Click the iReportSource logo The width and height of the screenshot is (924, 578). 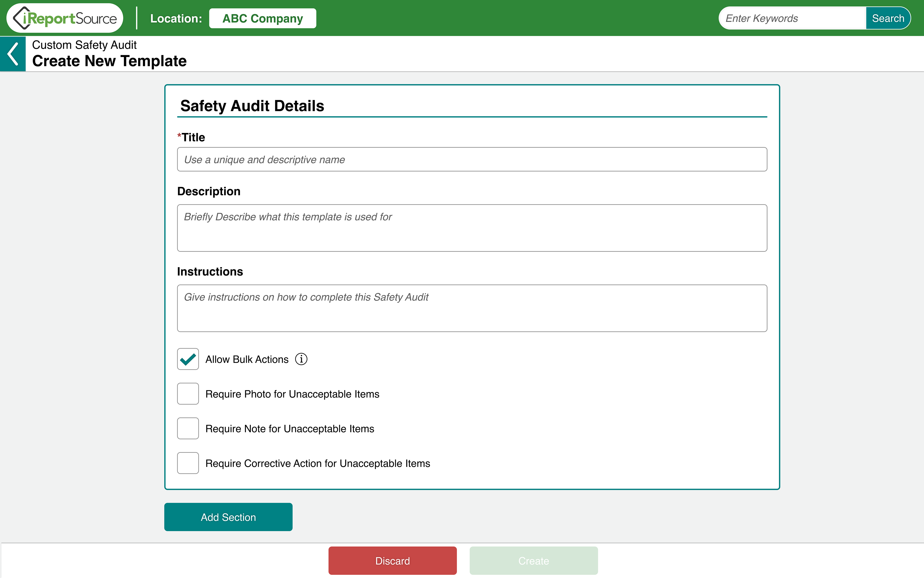(65, 18)
